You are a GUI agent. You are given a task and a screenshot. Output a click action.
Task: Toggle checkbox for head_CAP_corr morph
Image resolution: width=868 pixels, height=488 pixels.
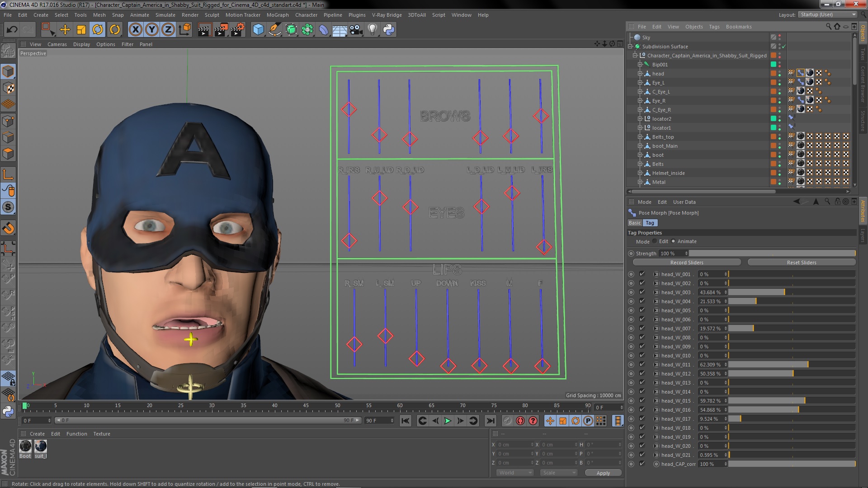(642, 464)
